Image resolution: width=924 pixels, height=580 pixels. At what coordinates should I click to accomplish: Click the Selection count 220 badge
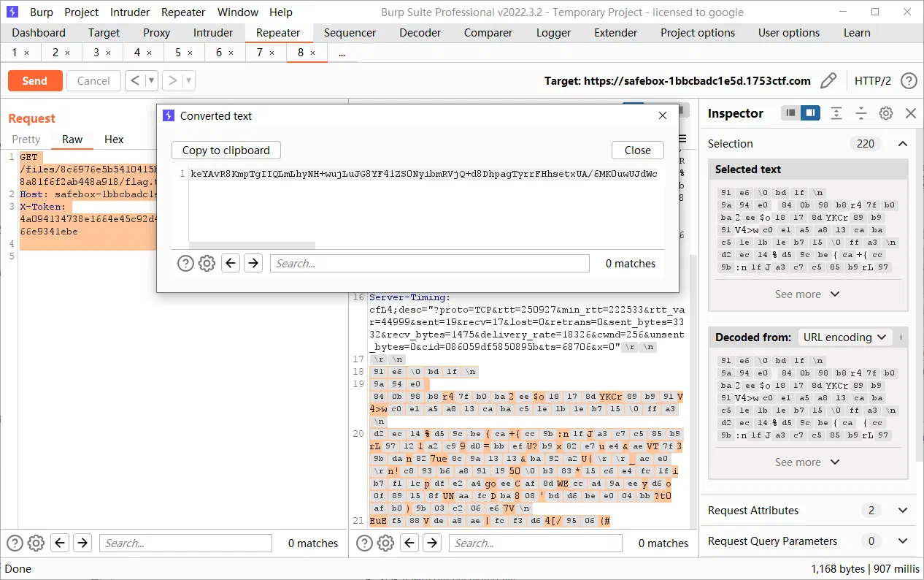click(866, 144)
